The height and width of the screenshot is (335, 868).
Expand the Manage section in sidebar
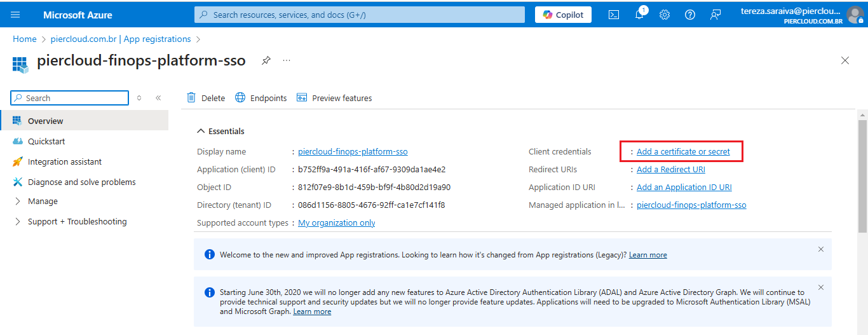(43, 201)
